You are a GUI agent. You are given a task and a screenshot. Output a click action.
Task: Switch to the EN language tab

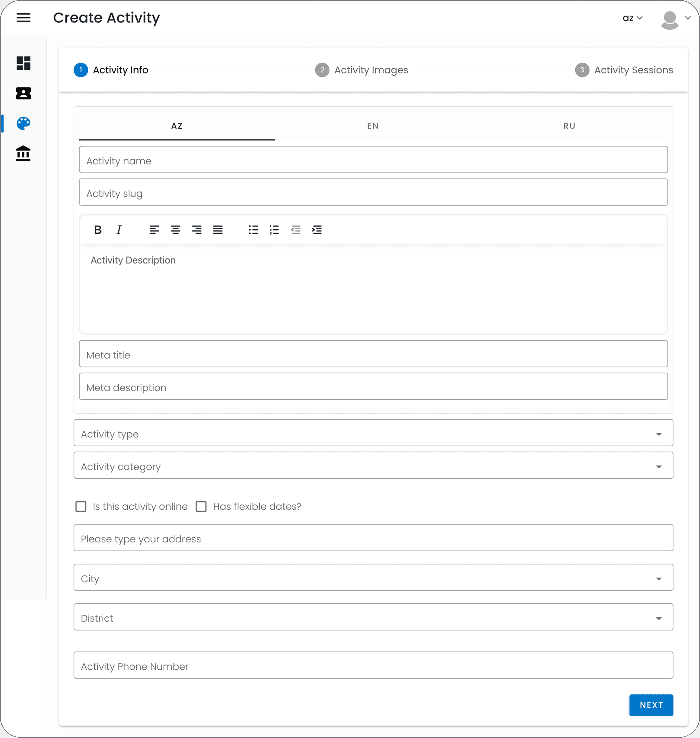[373, 126]
